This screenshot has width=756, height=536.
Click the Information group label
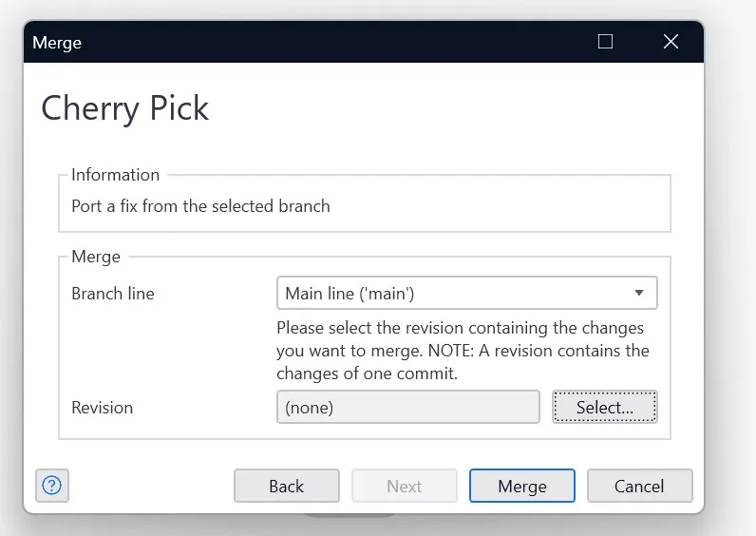(115, 175)
